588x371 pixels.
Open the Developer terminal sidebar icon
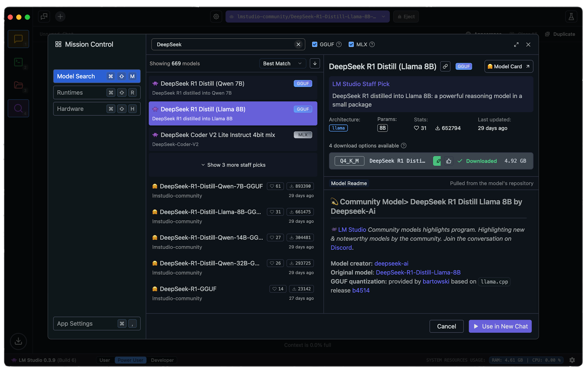click(18, 62)
